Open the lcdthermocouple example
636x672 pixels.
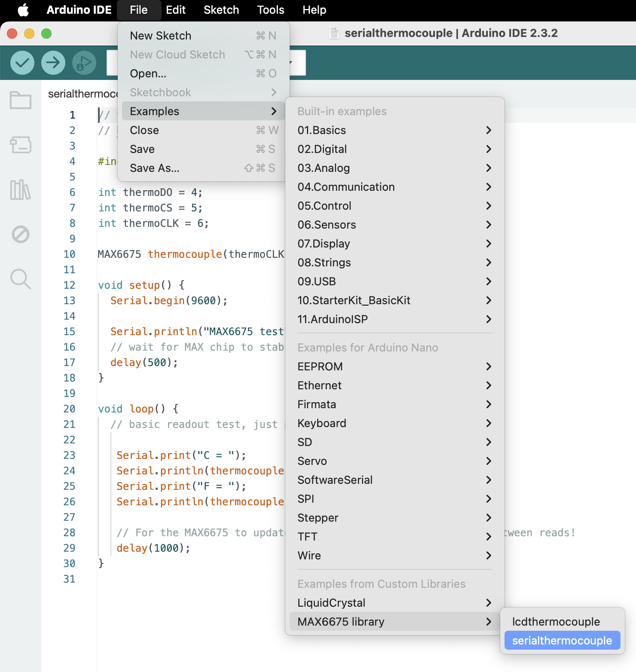click(x=562, y=622)
